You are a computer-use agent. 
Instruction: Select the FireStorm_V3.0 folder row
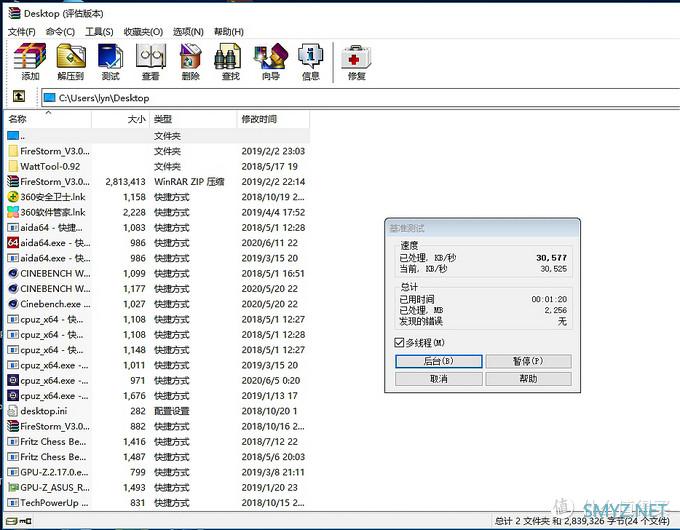click(x=157, y=151)
